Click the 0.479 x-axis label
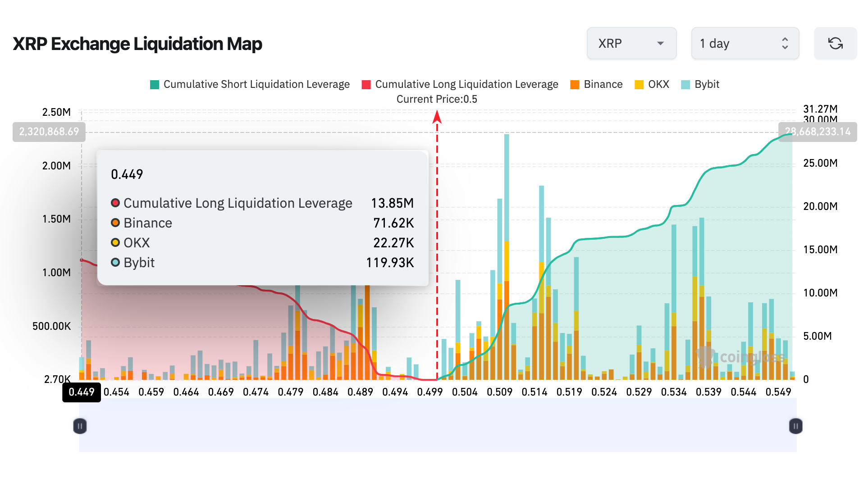The height and width of the screenshot is (483, 868). pyautogui.click(x=291, y=392)
